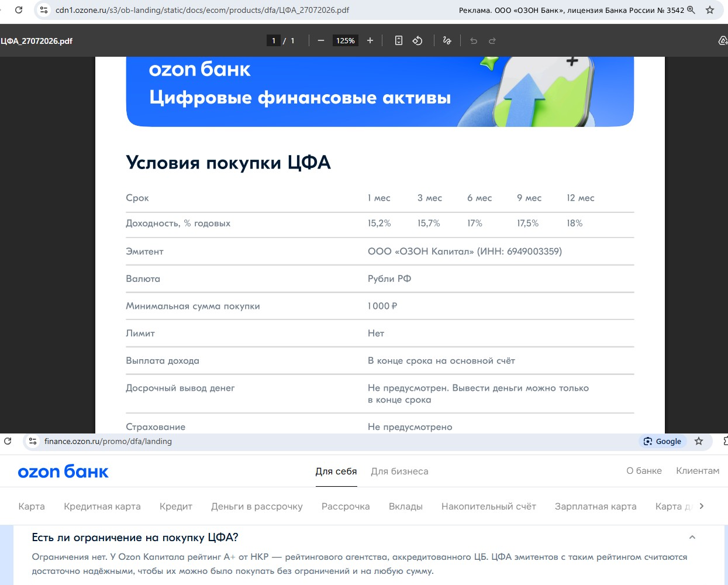Image resolution: width=728 pixels, height=585 pixels.
Task: Open the Кредит menu item
Action: [x=176, y=506]
